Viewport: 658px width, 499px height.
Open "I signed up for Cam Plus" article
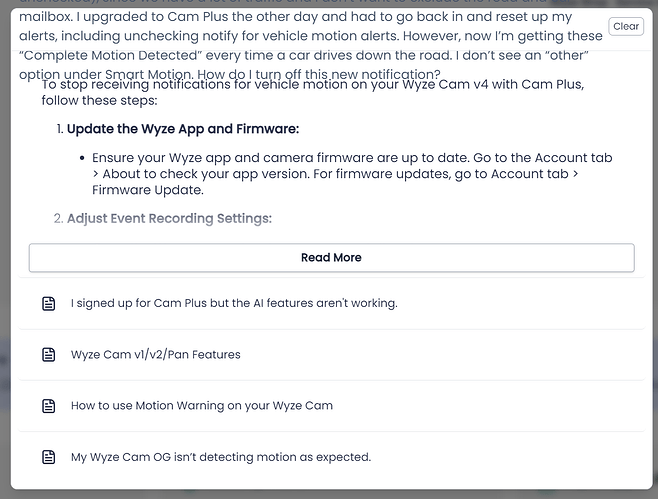click(234, 303)
